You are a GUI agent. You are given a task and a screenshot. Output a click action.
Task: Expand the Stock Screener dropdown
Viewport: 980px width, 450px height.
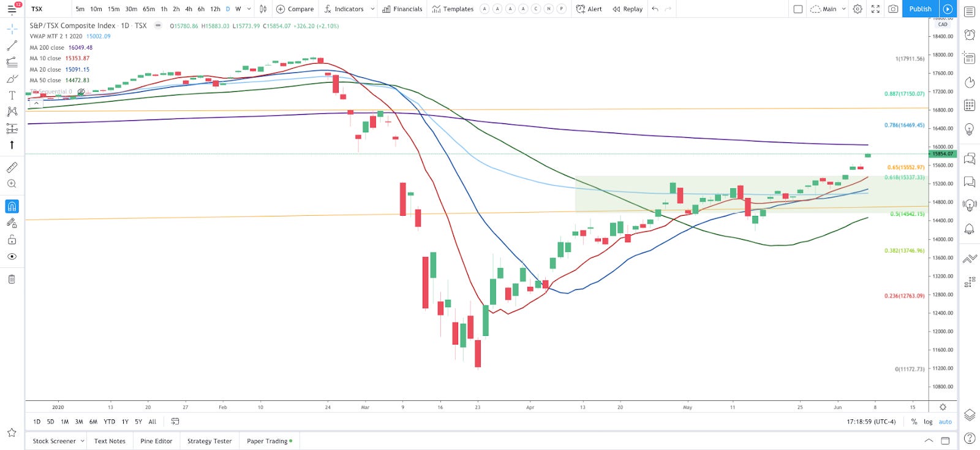pyautogui.click(x=83, y=441)
